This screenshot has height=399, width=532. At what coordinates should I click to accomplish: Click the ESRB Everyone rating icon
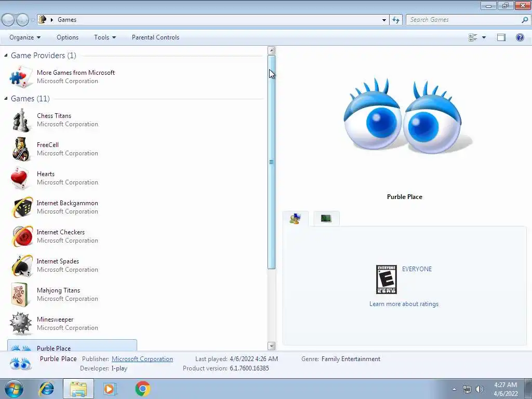pyautogui.click(x=386, y=280)
